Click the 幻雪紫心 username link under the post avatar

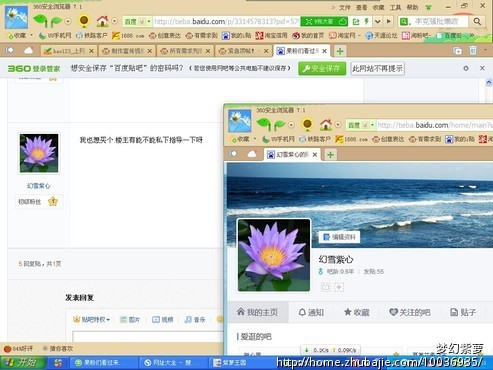click(38, 186)
